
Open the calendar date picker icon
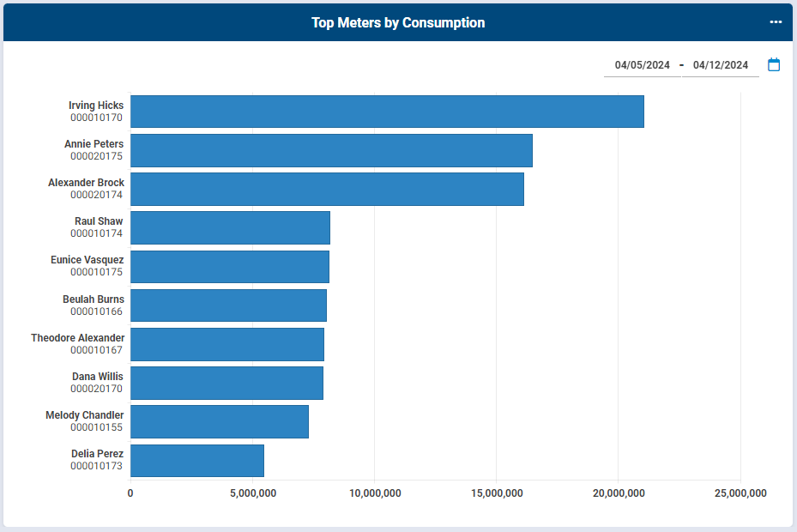click(774, 64)
